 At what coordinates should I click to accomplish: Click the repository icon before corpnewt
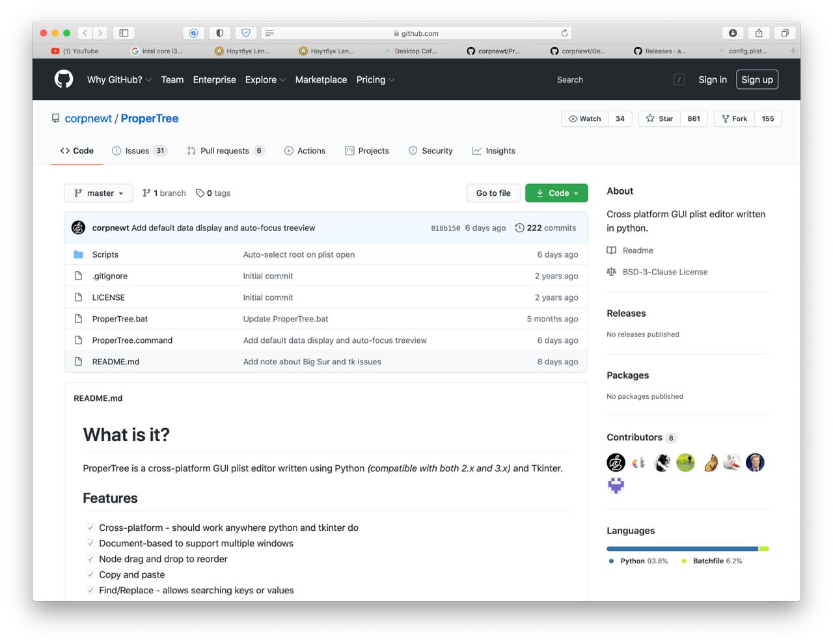tap(56, 118)
